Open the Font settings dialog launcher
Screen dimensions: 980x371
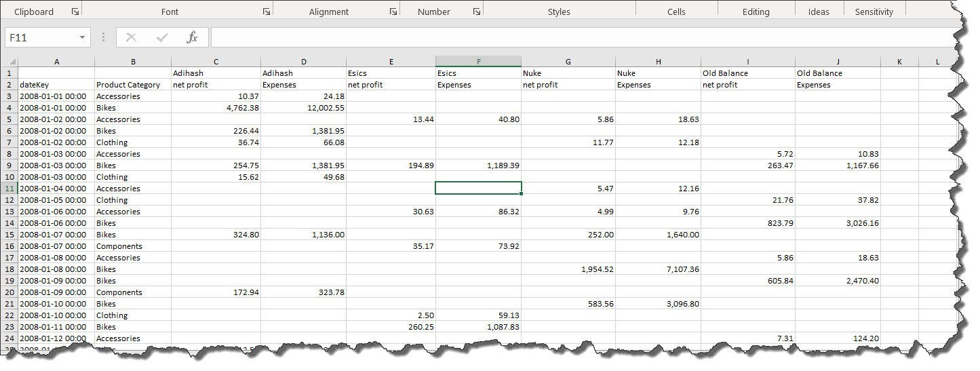[x=267, y=12]
